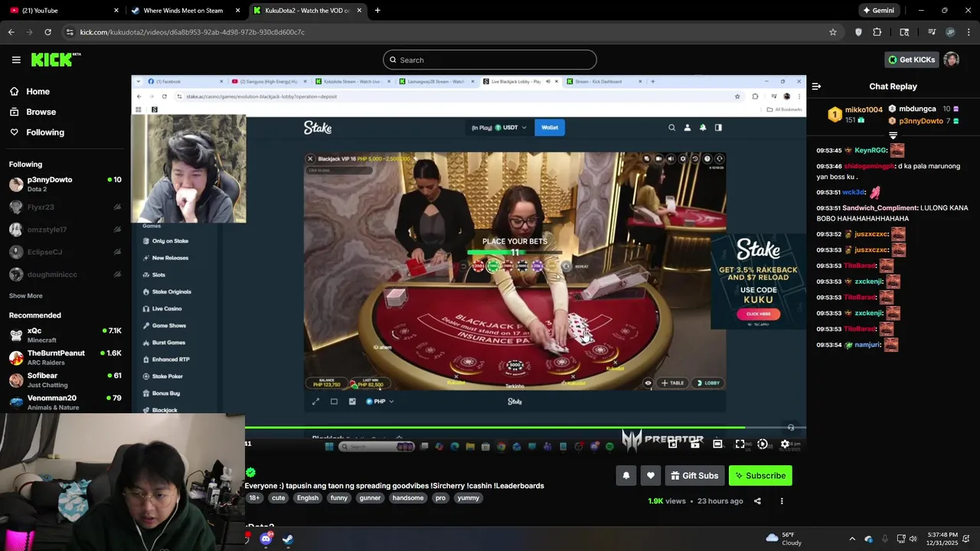Open Discord from the taskbar
Screen dimensions: 980x551
(x=266, y=539)
